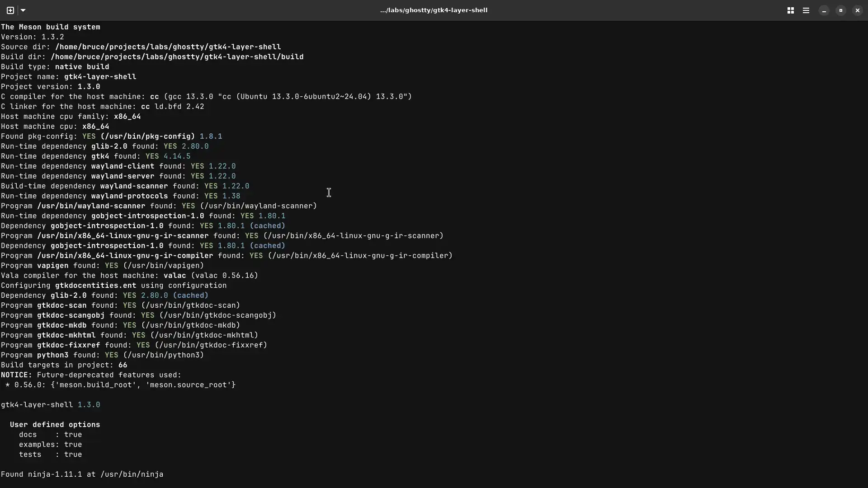Select the gtk4 version number 4.14.5
Screen dimensions: 868x488
[x=176, y=156]
